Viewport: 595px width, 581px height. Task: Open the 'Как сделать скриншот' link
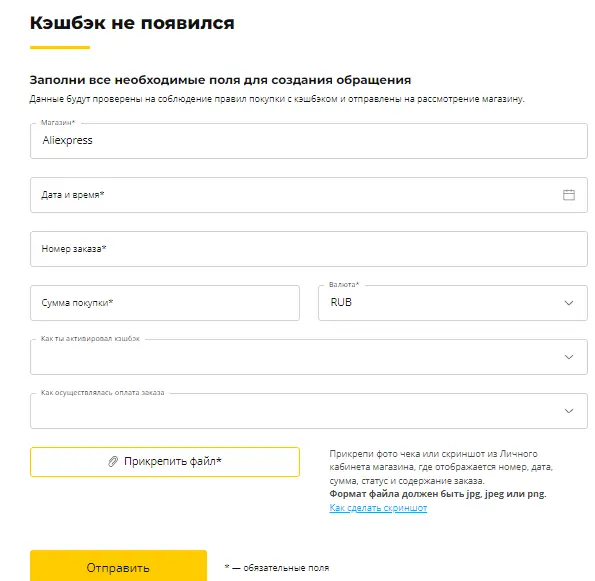[x=378, y=508]
